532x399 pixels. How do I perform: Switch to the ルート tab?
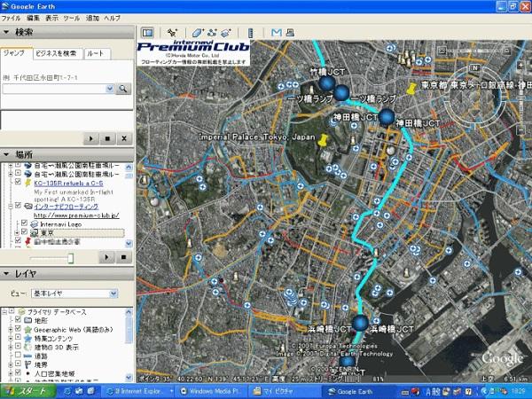click(96, 54)
